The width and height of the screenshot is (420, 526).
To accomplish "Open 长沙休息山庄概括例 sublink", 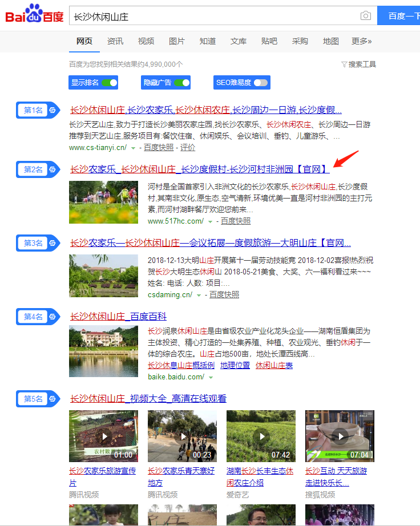I will (x=181, y=366).
